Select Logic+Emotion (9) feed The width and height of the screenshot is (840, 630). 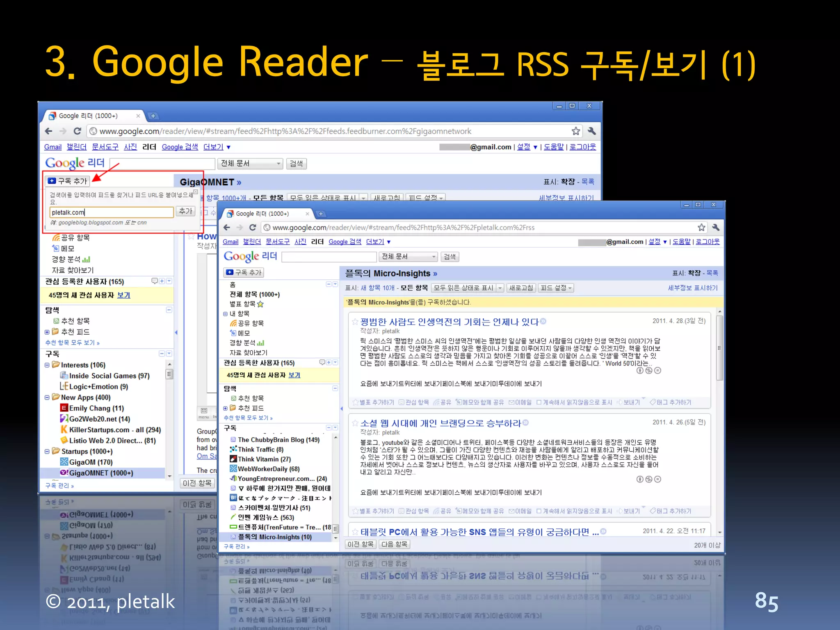98,386
